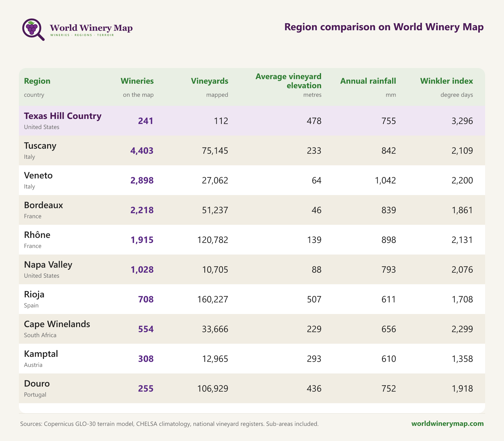This screenshot has height=441, width=504.
Task: Select the Wineries column header
Action: pos(137,81)
